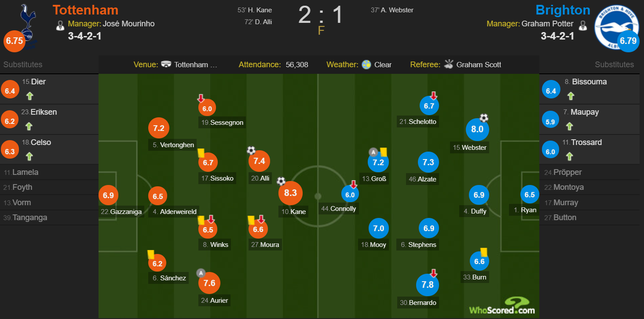Select Webster's 8.0 rating circle
Viewport: 644px width, 319px height.
477,129
